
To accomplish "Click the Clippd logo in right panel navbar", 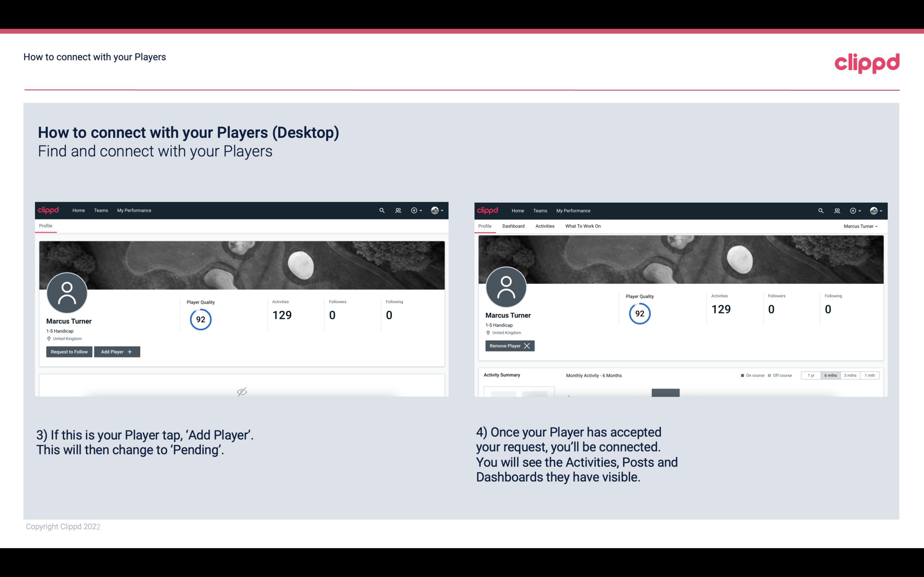I will (x=488, y=210).
